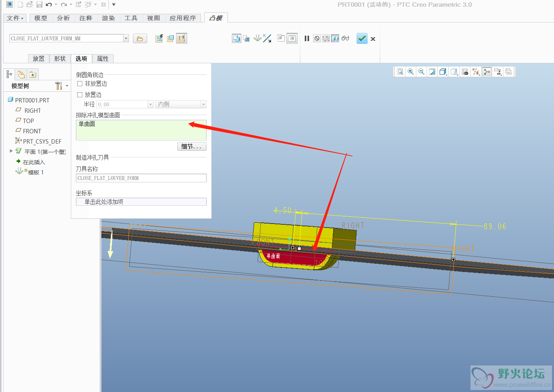Open 文件 menu
The height and width of the screenshot is (392, 554).
click(x=15, y=18)
